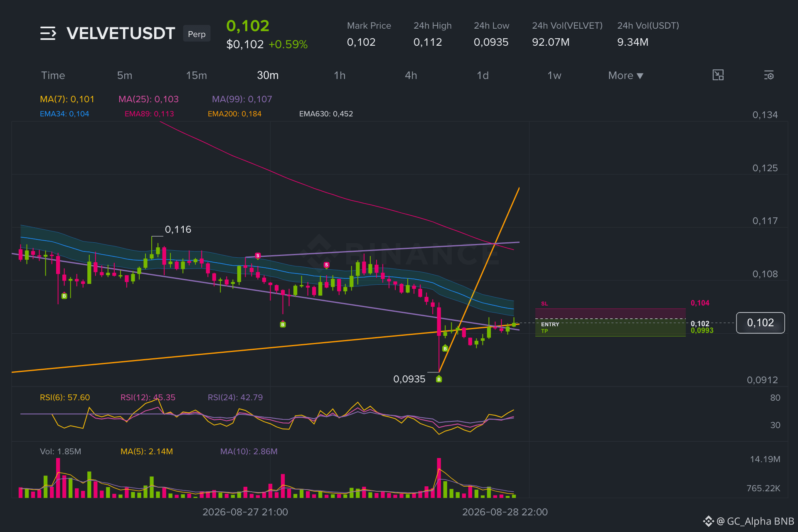Click the +0.59% price change
798x532 pixels.
tap(288, 44)
